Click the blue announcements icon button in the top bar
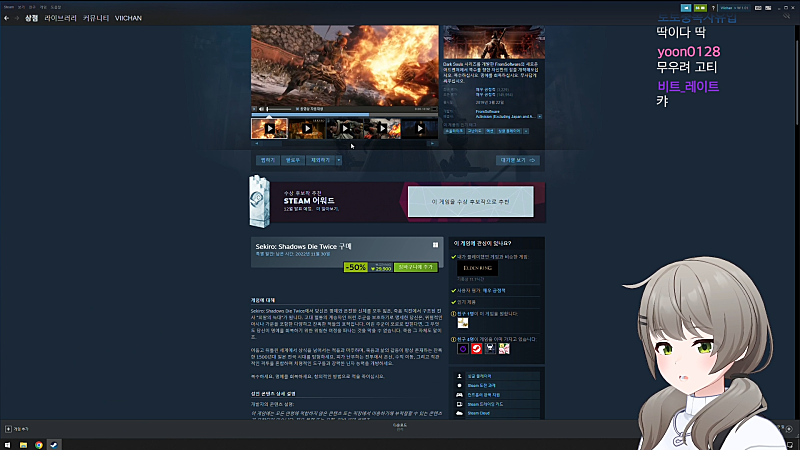 tap(686, 8)
